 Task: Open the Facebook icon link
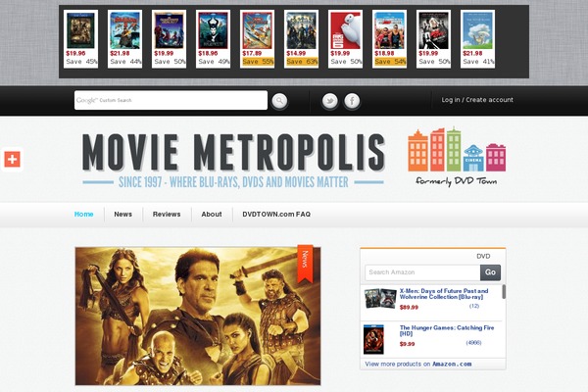pyautogui.click(x=352, y=101)
